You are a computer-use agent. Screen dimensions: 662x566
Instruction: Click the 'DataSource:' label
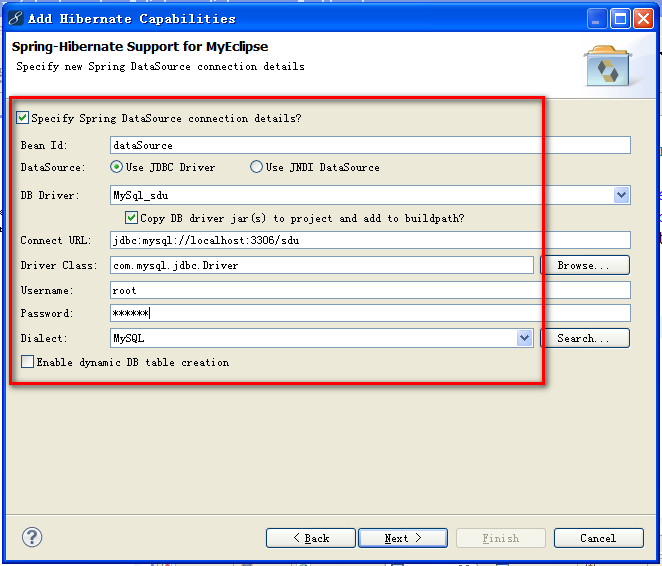click(53, 167)
